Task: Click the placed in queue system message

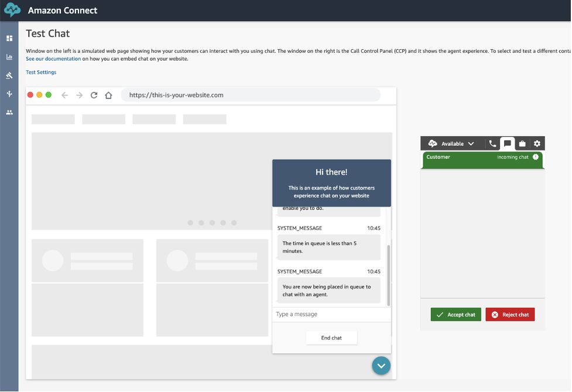Action: (328, 291)
